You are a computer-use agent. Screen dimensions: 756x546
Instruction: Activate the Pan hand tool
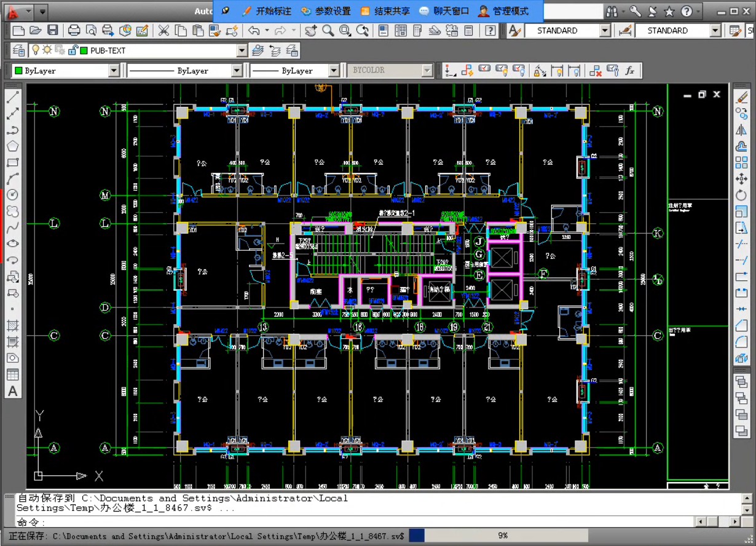(311, 30)
